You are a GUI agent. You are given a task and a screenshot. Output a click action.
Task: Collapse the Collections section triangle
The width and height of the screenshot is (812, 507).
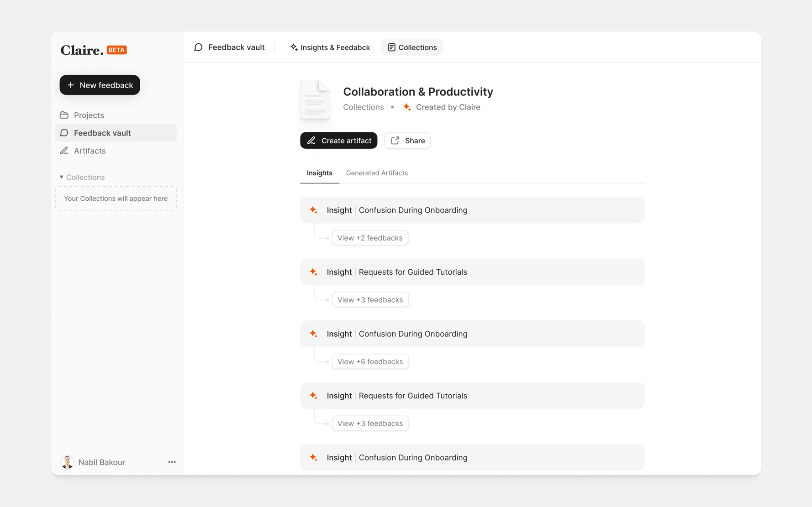pyautogui.click(x=62, y=177)
